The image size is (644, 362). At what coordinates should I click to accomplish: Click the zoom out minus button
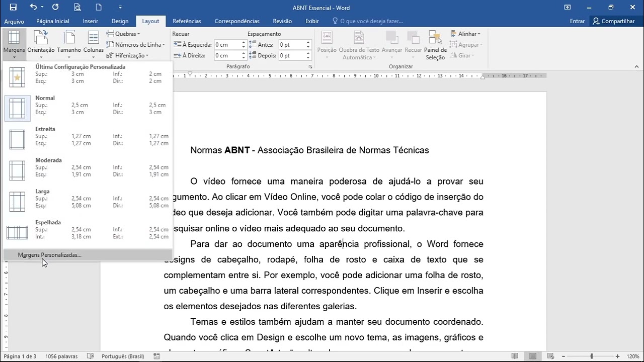coord(565,356)
